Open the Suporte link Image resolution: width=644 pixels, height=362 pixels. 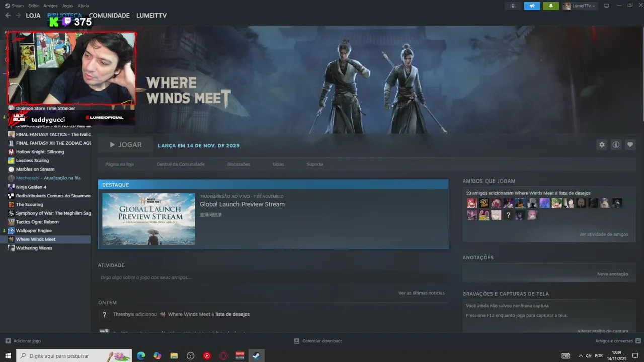click(x=315, y=164)
